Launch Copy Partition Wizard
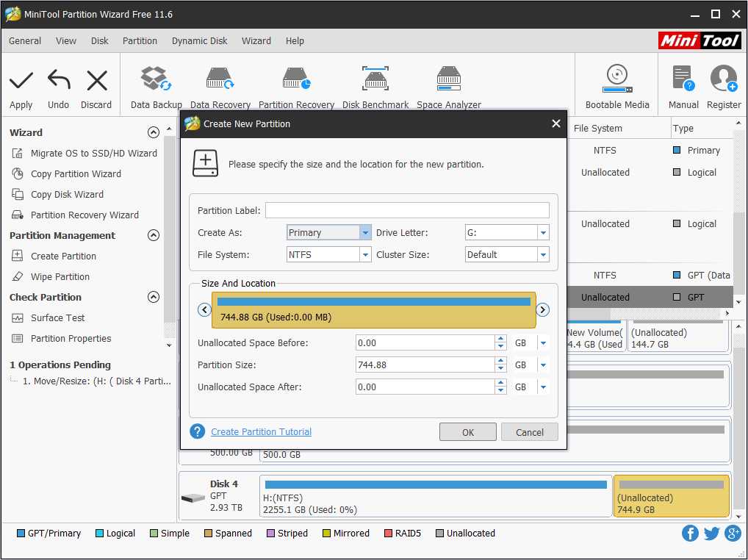The width and height of the screenshot is (748, 560). (66, 173)
